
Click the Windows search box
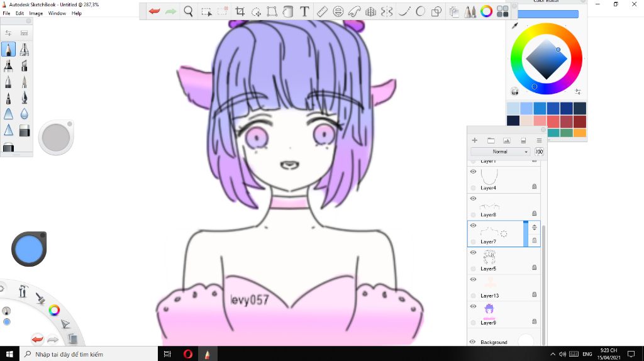coord(88,354)
